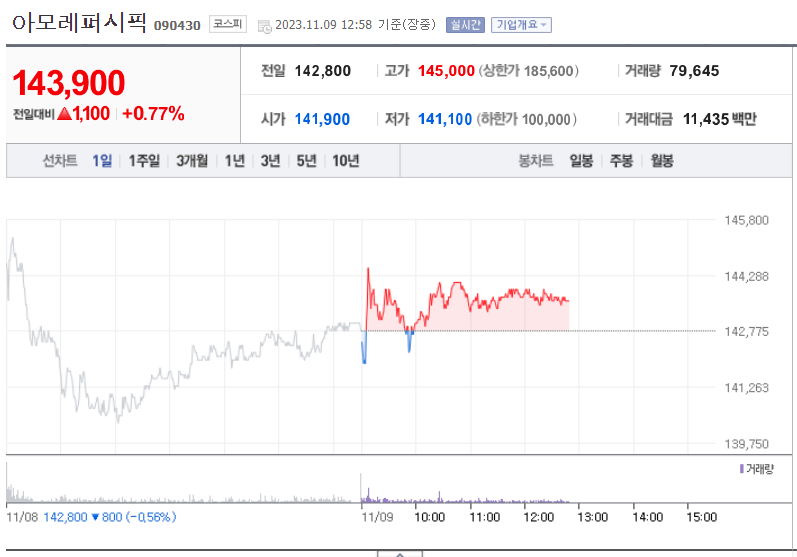Viewport: 797px width, 557px height.
Task: Click the 14:00 time axis label
Action: pyautogui.click(x=647, y=517)
